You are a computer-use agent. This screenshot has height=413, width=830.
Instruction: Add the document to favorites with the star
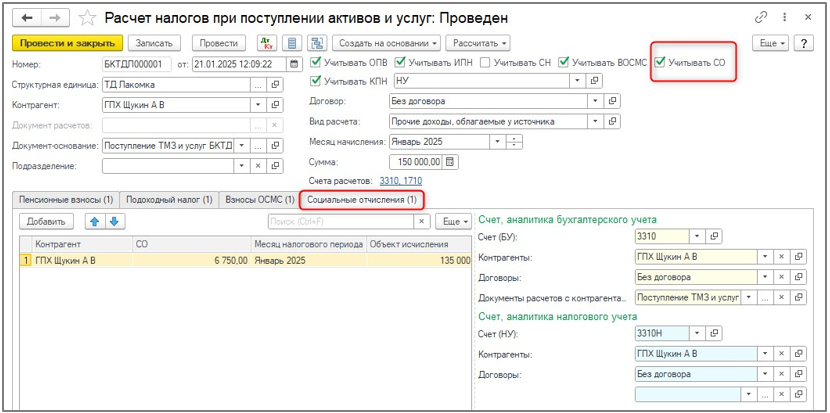(x=88, y=18)
